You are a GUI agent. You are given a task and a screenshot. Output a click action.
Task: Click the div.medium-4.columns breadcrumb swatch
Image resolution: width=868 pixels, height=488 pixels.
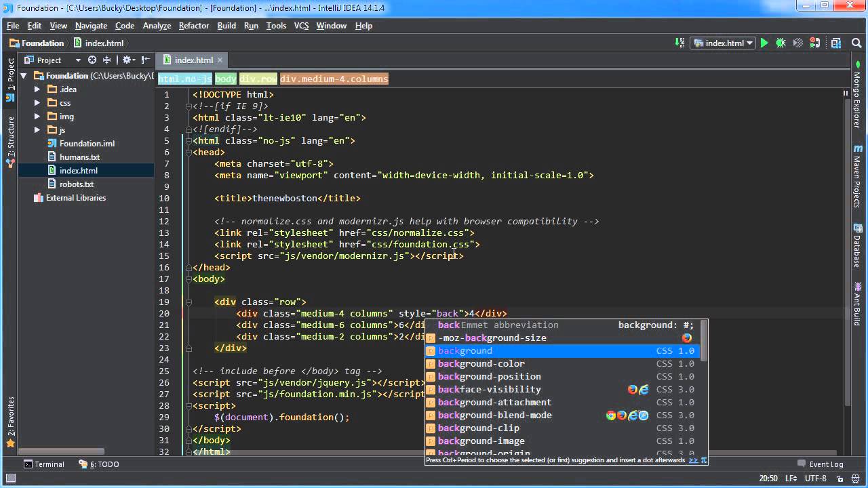(x=334, y=79)
